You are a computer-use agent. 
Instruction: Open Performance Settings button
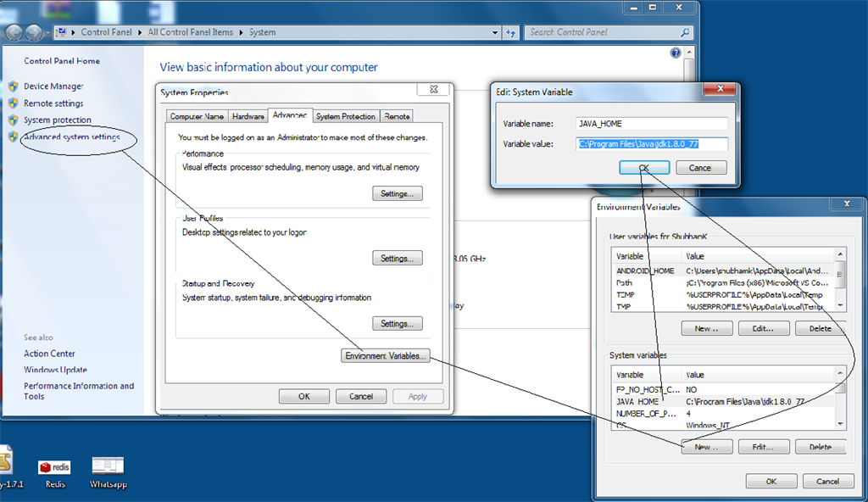(x=397, y=193)
